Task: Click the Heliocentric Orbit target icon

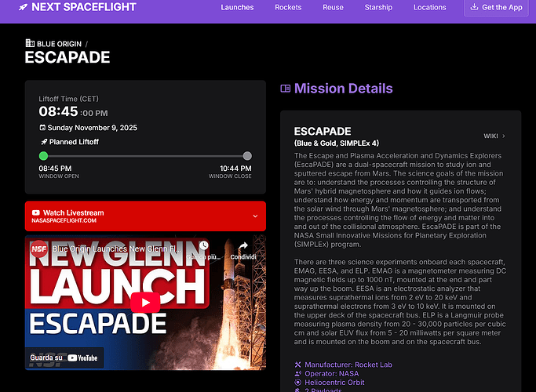Action: click(x=298, y=382)
